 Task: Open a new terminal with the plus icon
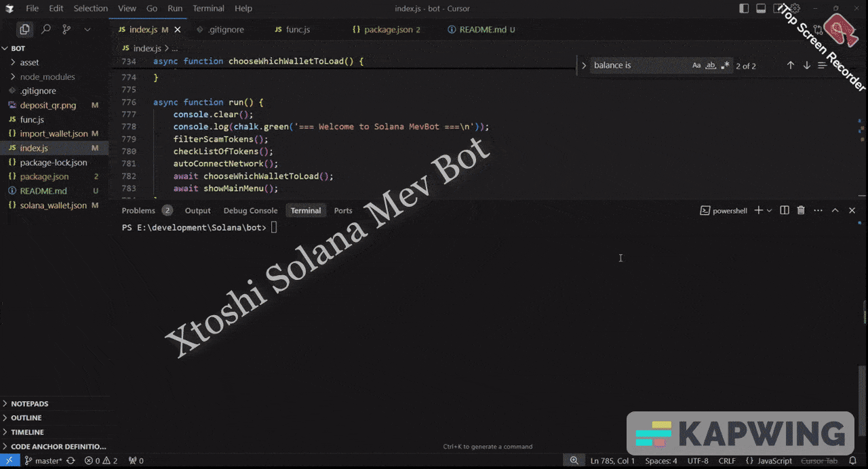point(757,210)
